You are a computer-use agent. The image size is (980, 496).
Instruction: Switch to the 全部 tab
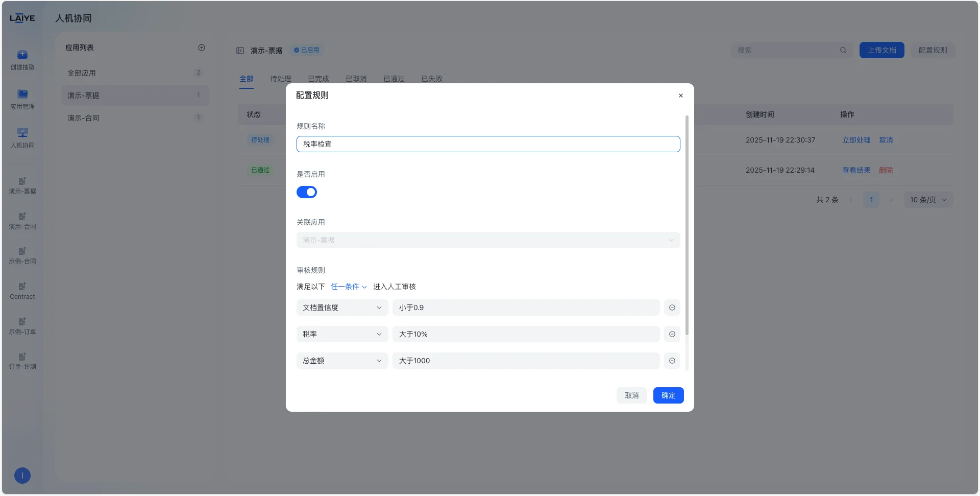(247, 79)
